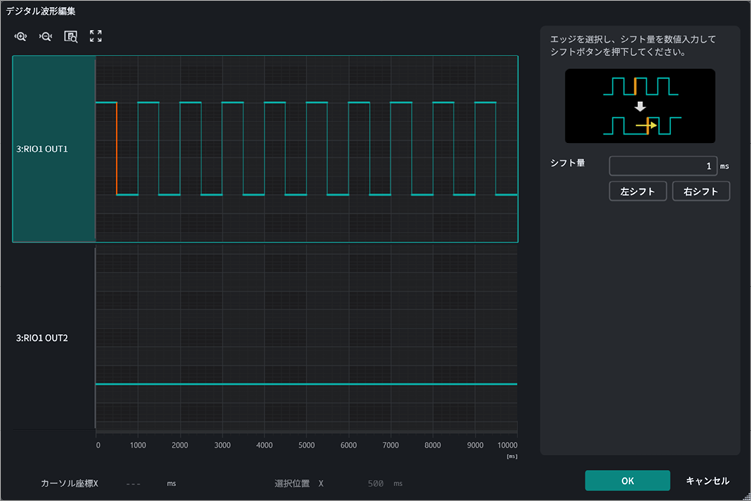Select the 3:RIO1 OUT1 channel label
Image resolution: width=751 pixels, height=501 pixels.
42,149
